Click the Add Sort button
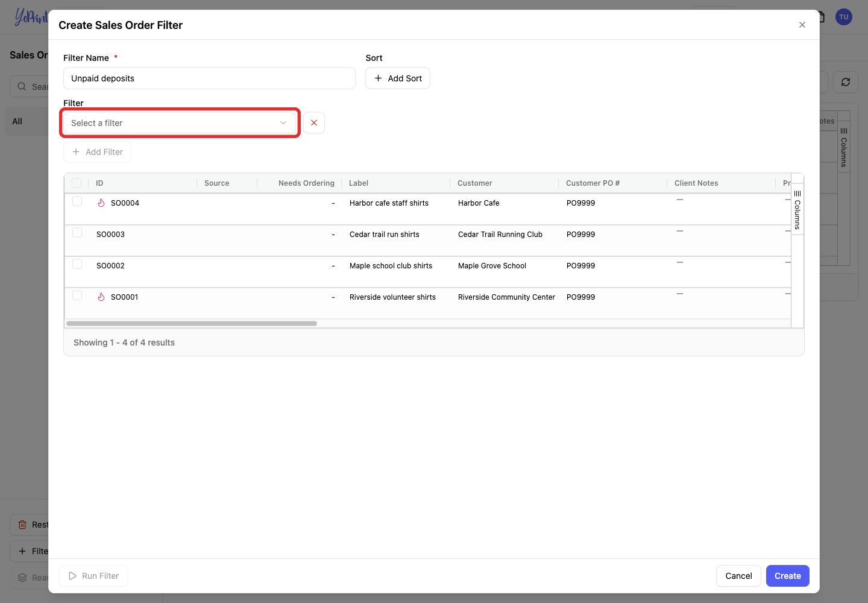The height and width of the screenshot is (603, 868). point(398,78)
